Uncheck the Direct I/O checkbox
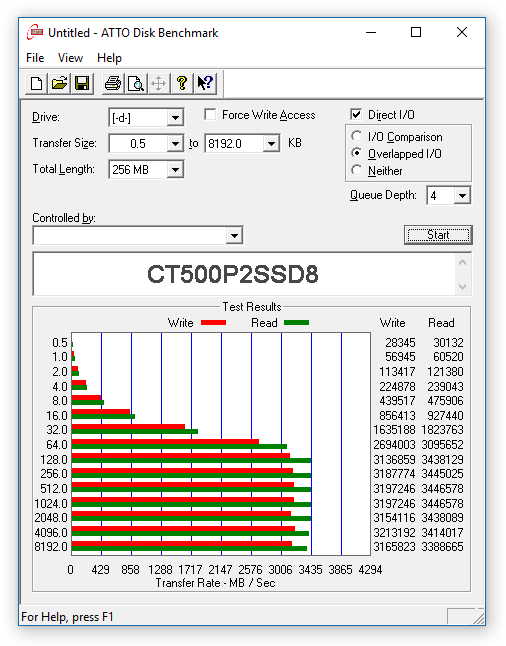Image resolution: width=506 pixels, height=646 pixels. click(356, 115)
